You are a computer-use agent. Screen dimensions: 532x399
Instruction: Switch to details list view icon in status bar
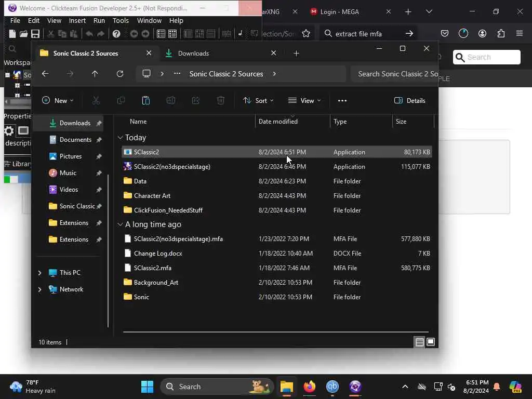(419, 342)
